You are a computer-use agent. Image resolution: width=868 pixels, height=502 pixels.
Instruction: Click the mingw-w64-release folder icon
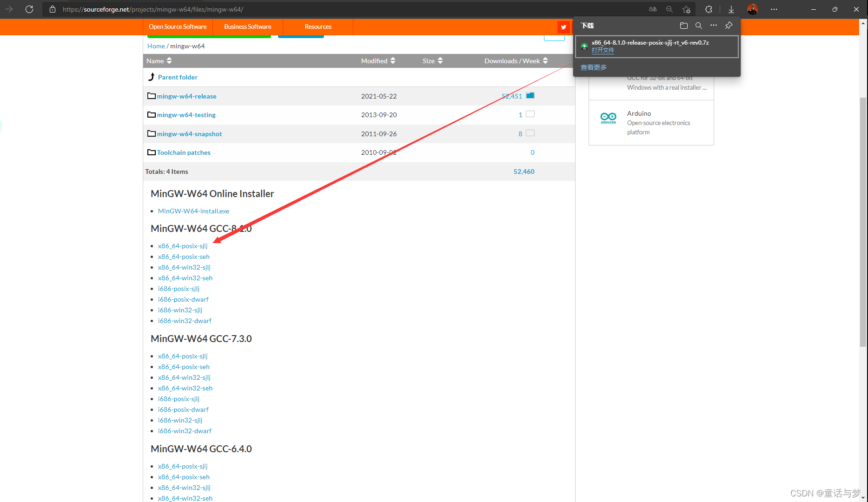pyautogui.click(x=152, y=96)
